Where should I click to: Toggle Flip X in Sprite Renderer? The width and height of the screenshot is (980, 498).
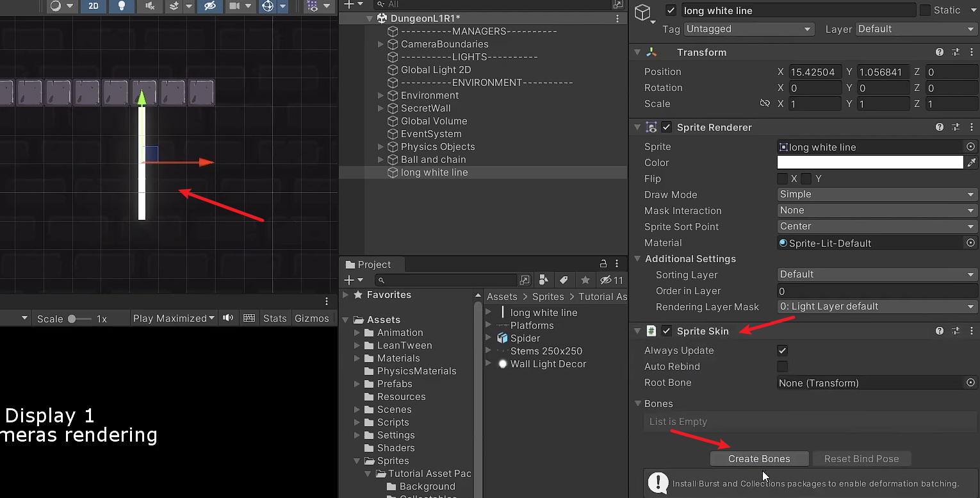(x=782, y=179)
